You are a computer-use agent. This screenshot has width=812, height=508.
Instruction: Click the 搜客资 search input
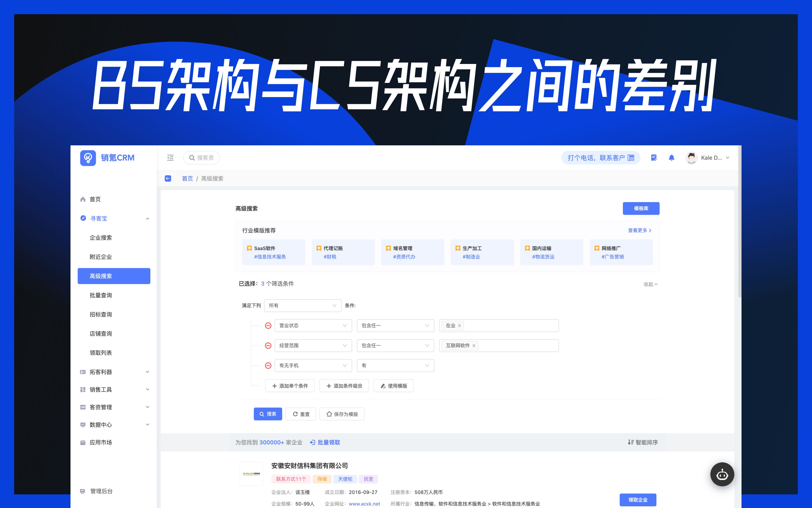click(201, 158)
